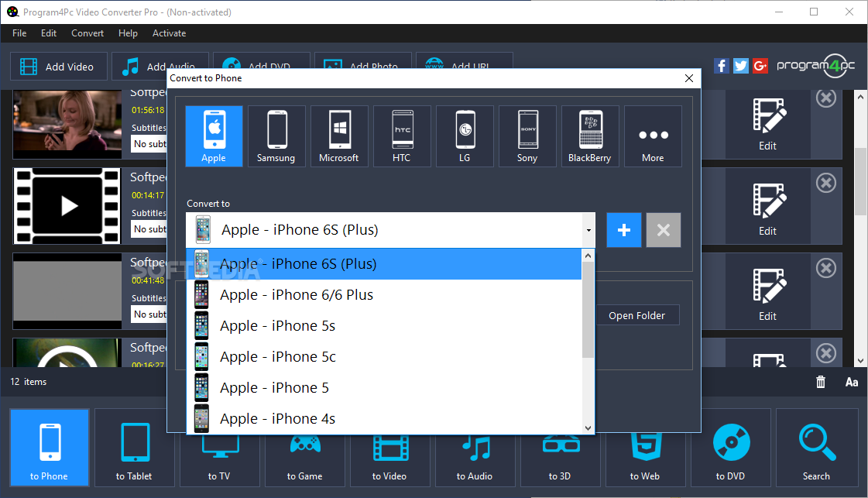The image size is (868, 498).
Task: Click the Add Video button
Action: point(59,67)
